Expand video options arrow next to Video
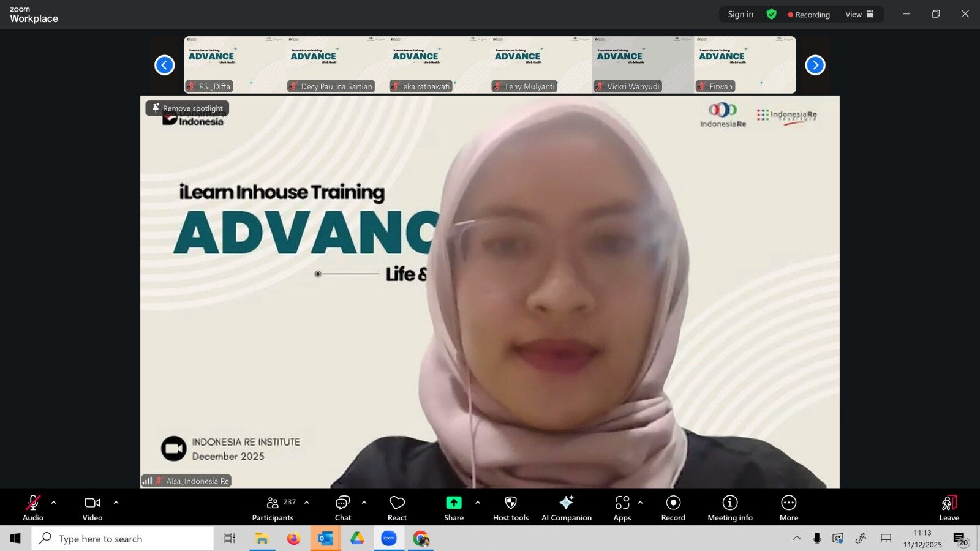Image resolution: width=980 pixels, height=551 pixels. pyautogui.click(x=116, y=503)
